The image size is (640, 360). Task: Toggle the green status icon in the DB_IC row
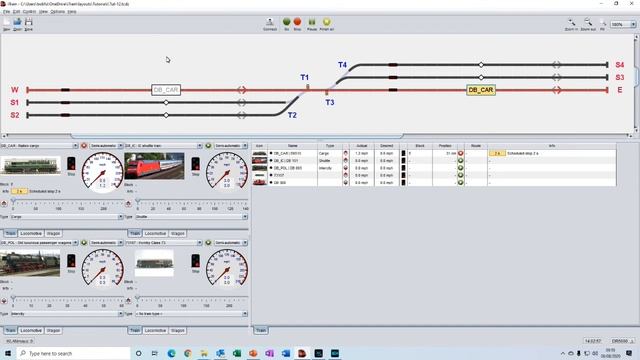(460, 161)
